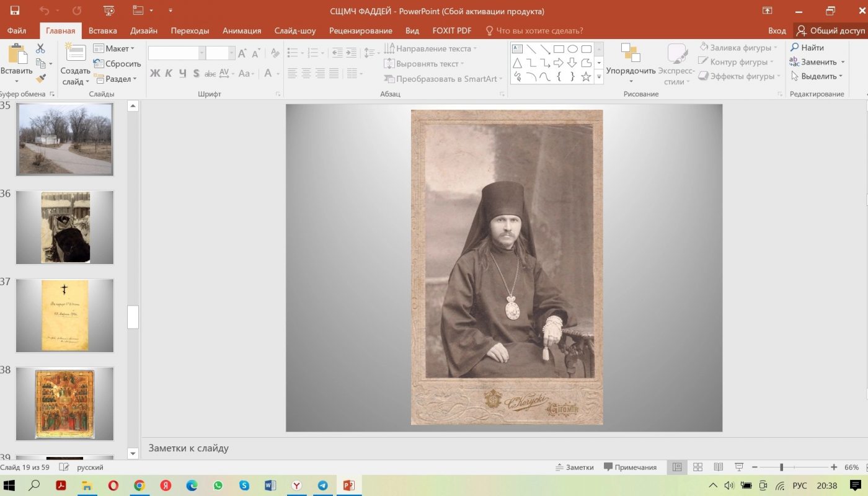This screenshot has width=868, height=496.
Task: Open the Выделить select dropdown
Action: pos(817,76)
